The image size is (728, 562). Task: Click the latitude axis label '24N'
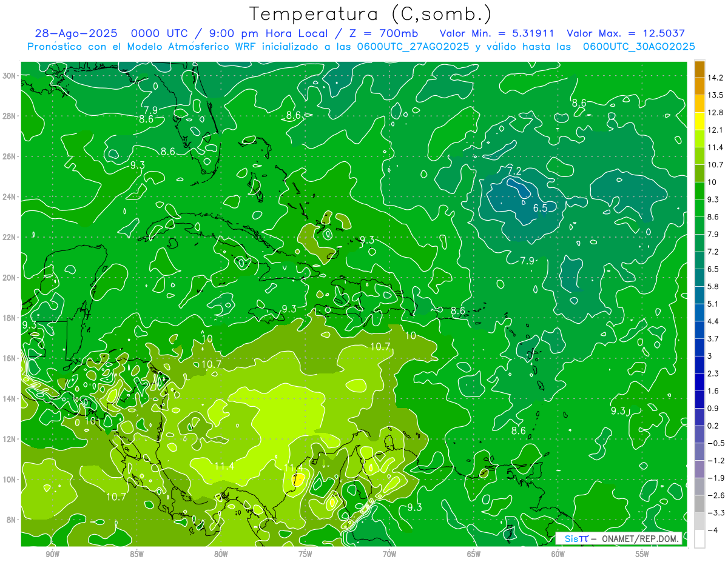click(10, 197)
